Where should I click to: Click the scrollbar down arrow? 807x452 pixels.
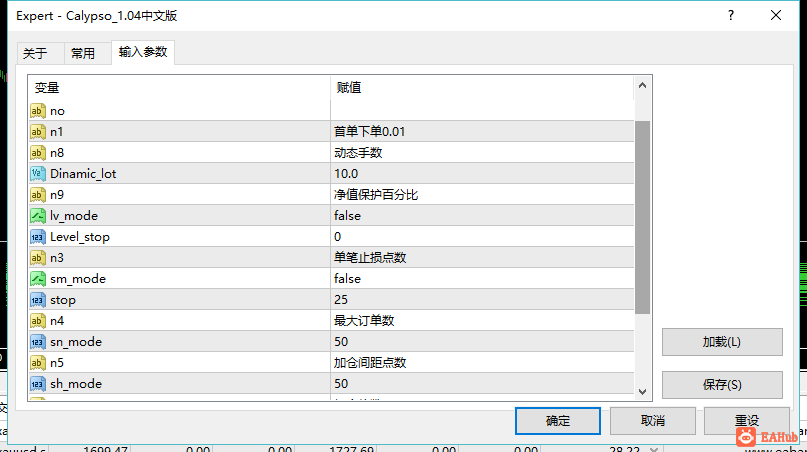coord(642,392)
